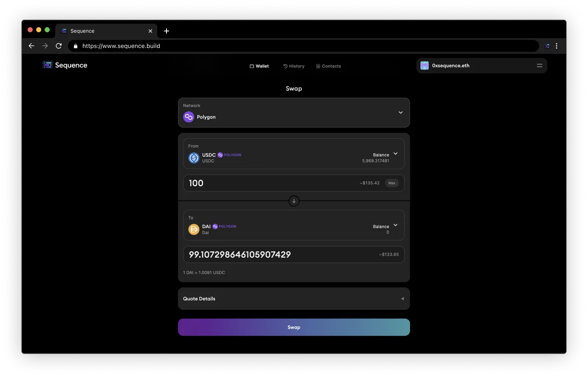This screenshot has width=588, height=377.
Task: Click the ~$133.65 value estimate
Action: (x=389, y=255)
